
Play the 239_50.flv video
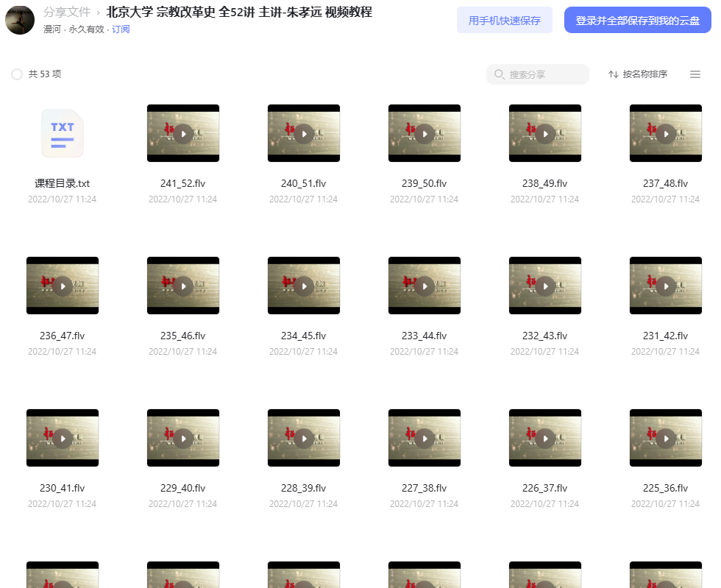point(425,133)
